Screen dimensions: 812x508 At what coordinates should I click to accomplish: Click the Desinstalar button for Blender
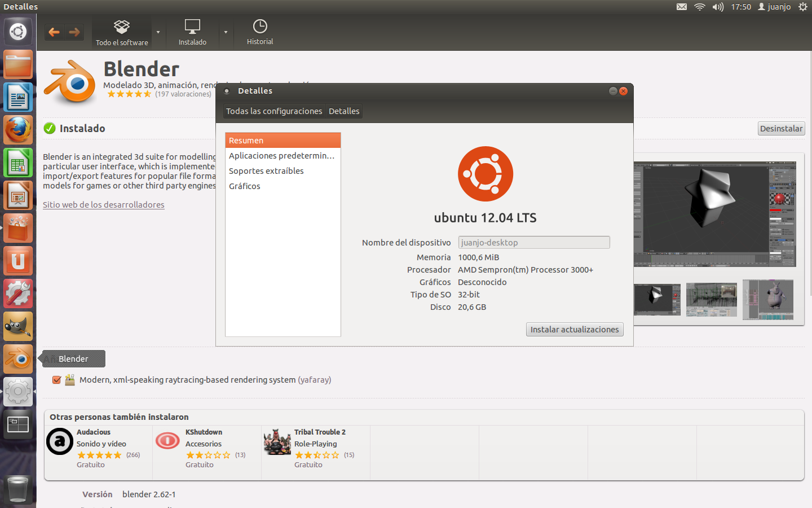(781, 129)
